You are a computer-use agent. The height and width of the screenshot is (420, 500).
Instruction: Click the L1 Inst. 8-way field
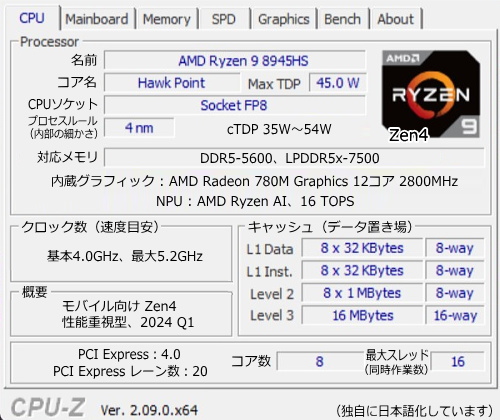(455, 270)
